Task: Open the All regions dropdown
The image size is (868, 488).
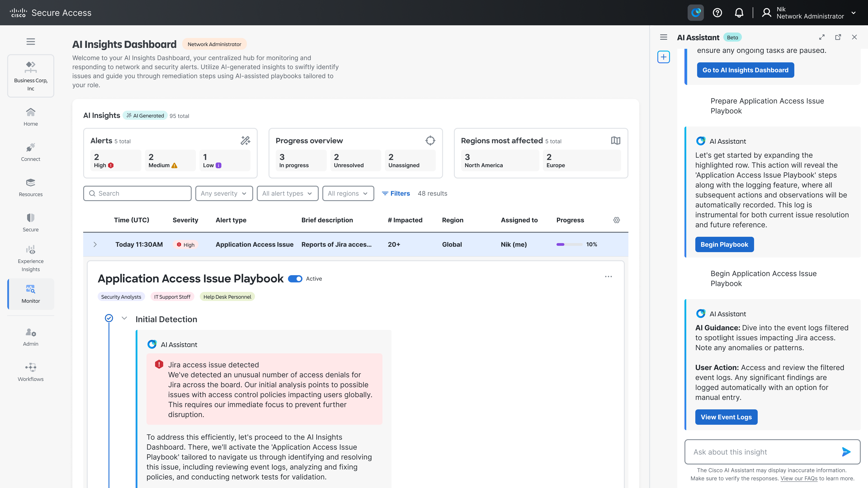Action: click(x=348, y=193)
